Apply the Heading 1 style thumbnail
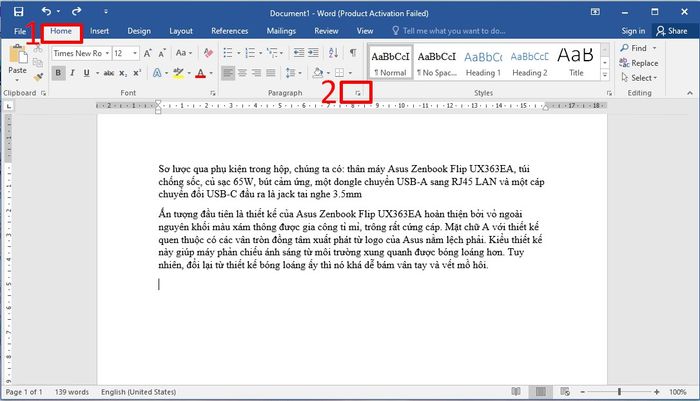Screen dimensions: 700x401 [x=483, y=63]
